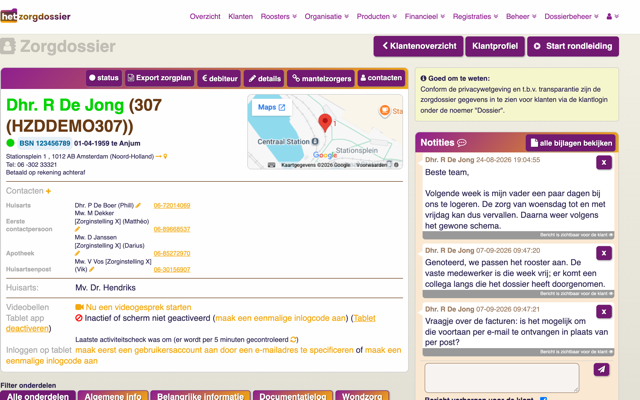Delete the note dated 07-09-2026 09:47:21
The height and width of the screenshot is (400, 640).
[604, 312]
